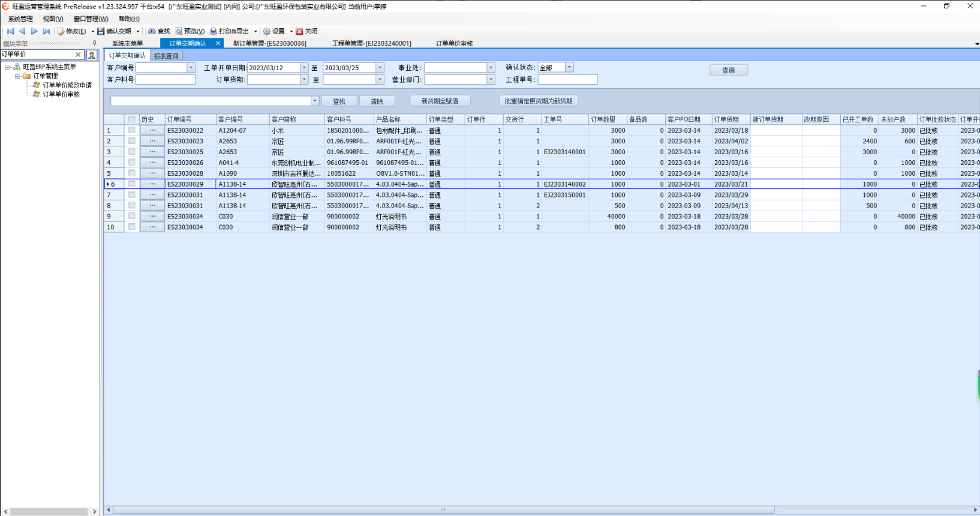
Task: Click 新货期全赋值 button
Action: (x=440, y=101)
